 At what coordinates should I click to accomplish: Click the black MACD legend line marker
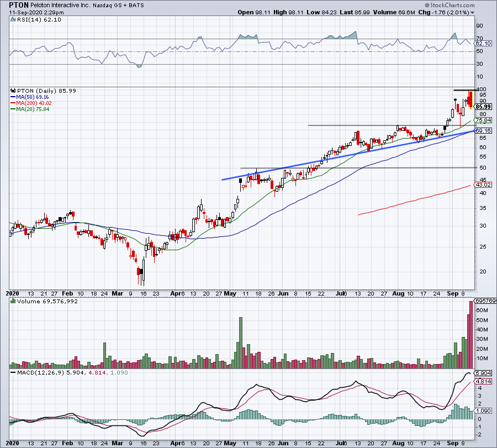pyautogui.click(x=13, y=373)
